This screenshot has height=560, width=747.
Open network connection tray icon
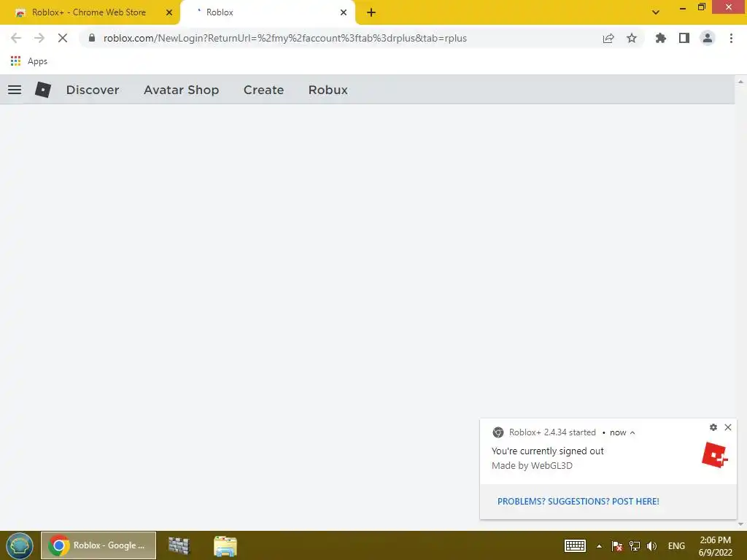point(635,545)
